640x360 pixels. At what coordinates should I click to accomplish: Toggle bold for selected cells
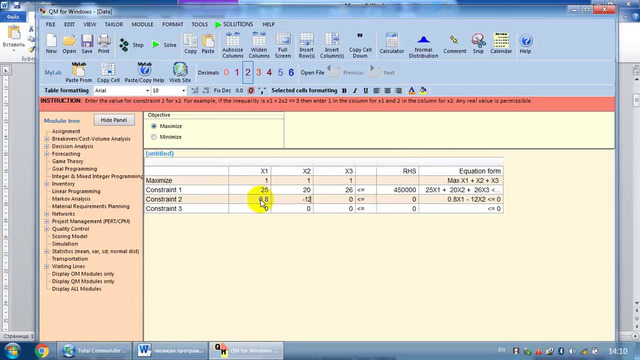(x=344, y=91)
